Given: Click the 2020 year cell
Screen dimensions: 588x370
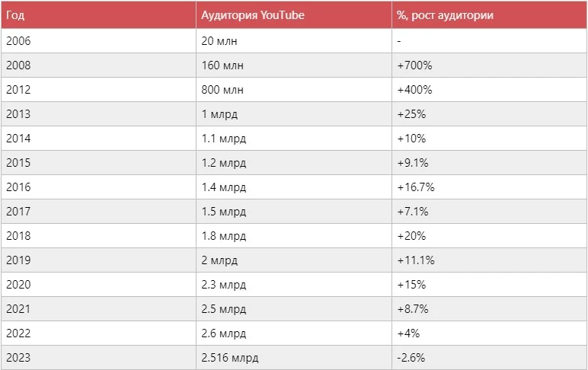Looking at the screenshot, I should coord(18,285).
